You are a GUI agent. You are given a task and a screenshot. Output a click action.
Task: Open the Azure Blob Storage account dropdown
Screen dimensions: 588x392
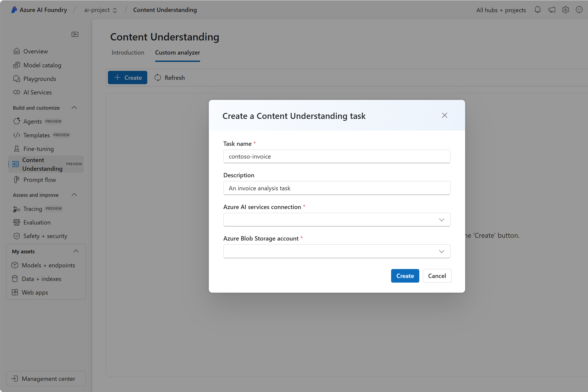(337, 251)
